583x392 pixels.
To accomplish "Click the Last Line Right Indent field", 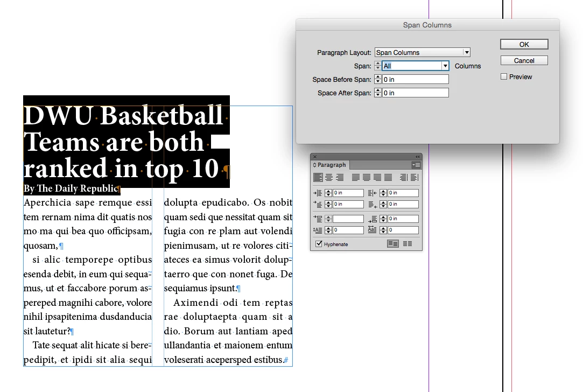I will tap(403, 204).
